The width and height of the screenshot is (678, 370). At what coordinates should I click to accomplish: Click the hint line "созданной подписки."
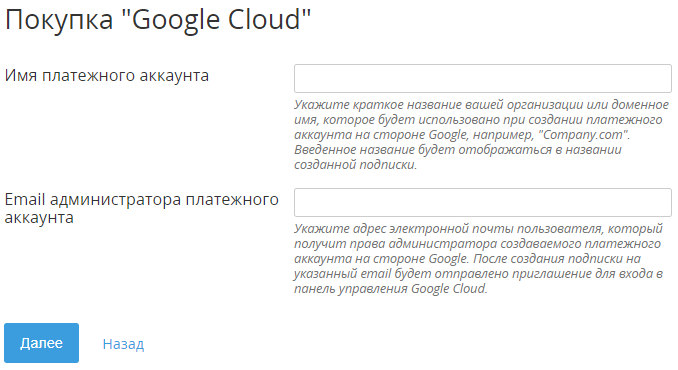(x=355, y=165)
